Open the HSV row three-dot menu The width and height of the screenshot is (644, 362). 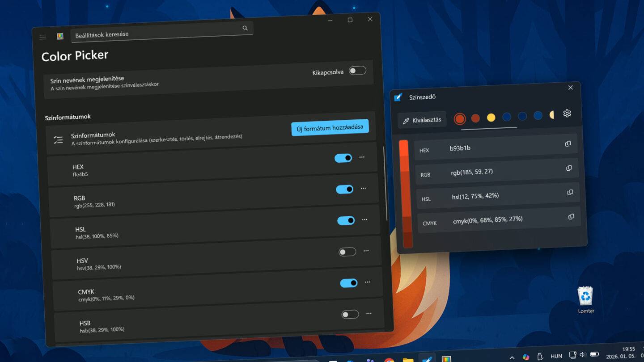pyautogui.click(x=366, y=251)
